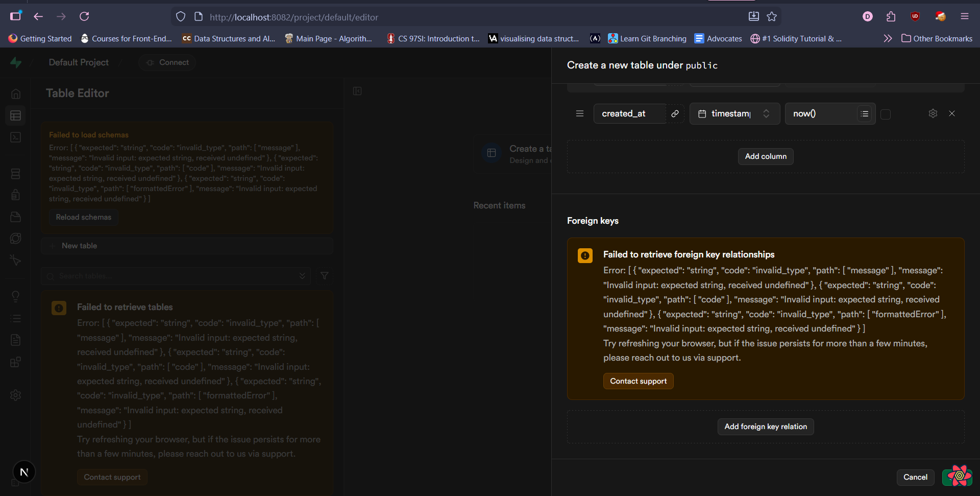The height and width of the screenshot is (496, 980).
Task: Click the now() default value field
Action: pyautogui.click(x=821, y=113)
